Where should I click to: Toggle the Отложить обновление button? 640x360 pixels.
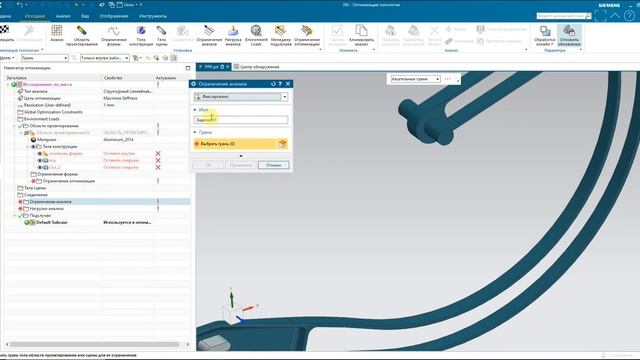[569, 35]
